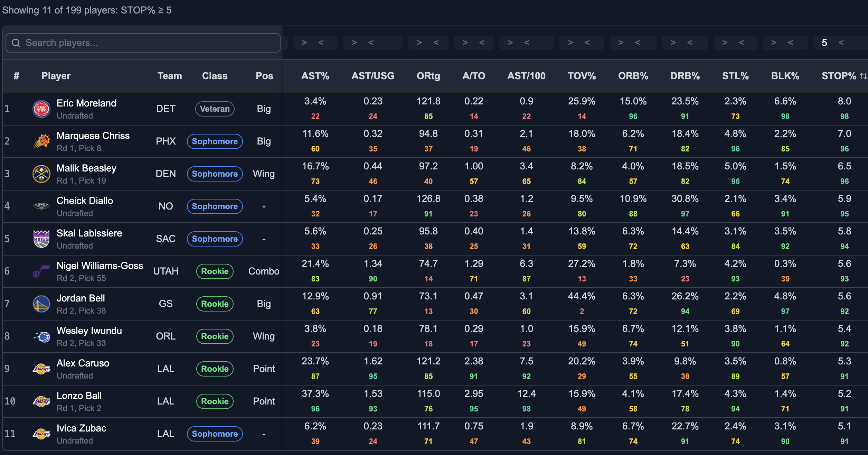868x455 pixels.
Task: Open player name Alex Caruso
Action: (83, 363)
